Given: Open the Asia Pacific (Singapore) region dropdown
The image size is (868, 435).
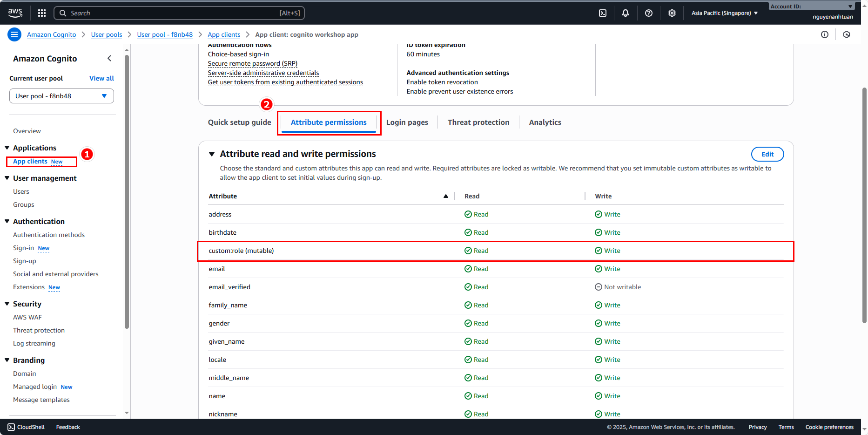Looking at the screenshot, I should click(x=724, y=13).
